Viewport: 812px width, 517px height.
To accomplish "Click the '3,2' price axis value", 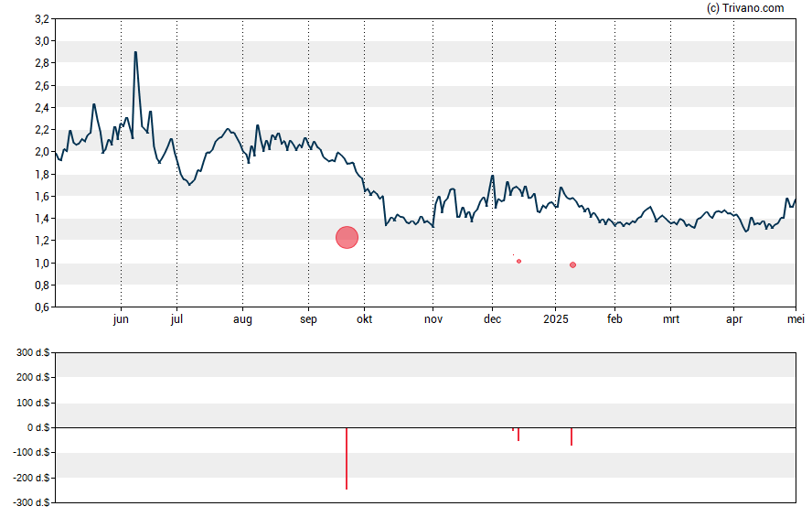I will [42, 19].
